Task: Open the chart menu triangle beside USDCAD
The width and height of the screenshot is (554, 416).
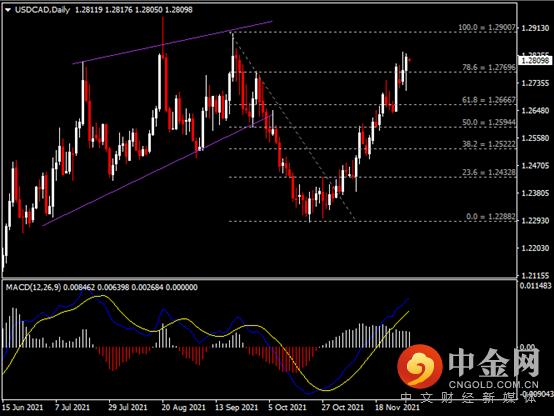Action: 8,10
